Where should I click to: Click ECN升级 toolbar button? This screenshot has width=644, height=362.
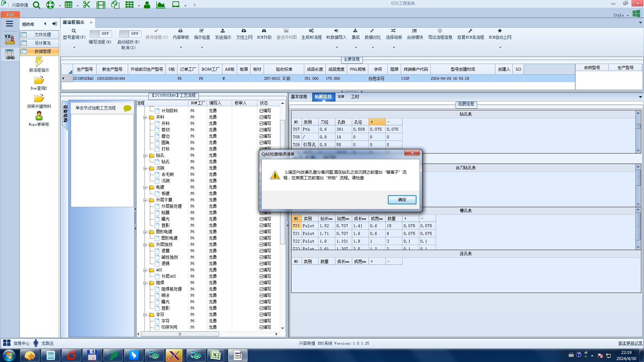(264, 34)
